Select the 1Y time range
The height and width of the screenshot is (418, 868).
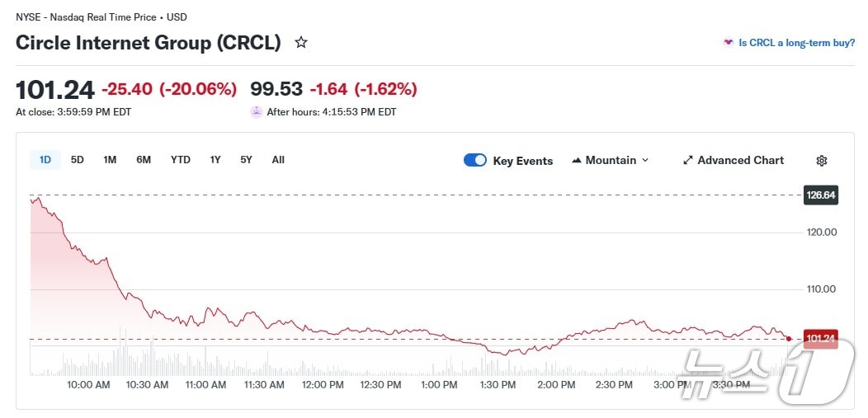tap(215, 160)
